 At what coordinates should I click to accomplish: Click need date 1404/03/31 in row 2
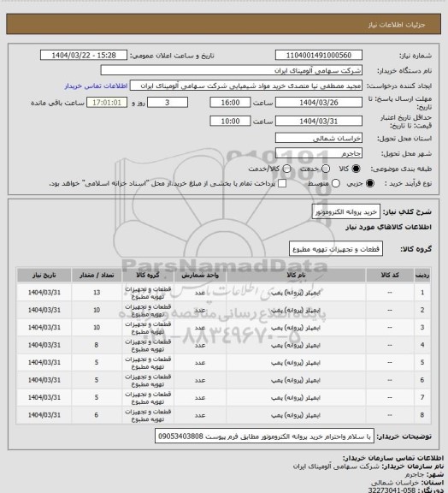(44, 310)
